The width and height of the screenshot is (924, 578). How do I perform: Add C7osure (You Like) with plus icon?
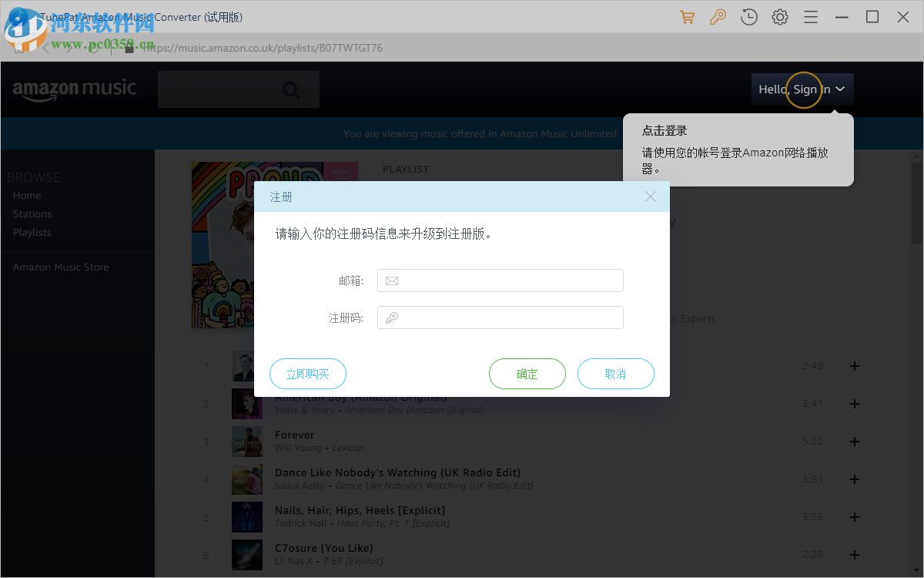coord(855,555)
